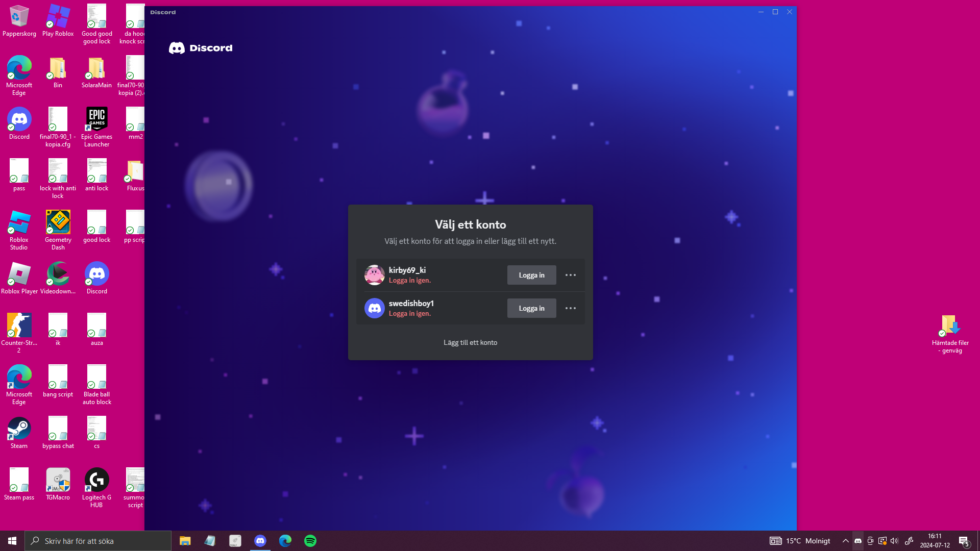
Task: Click Lägg till ett konto link
Action: [x=470, y=342]
